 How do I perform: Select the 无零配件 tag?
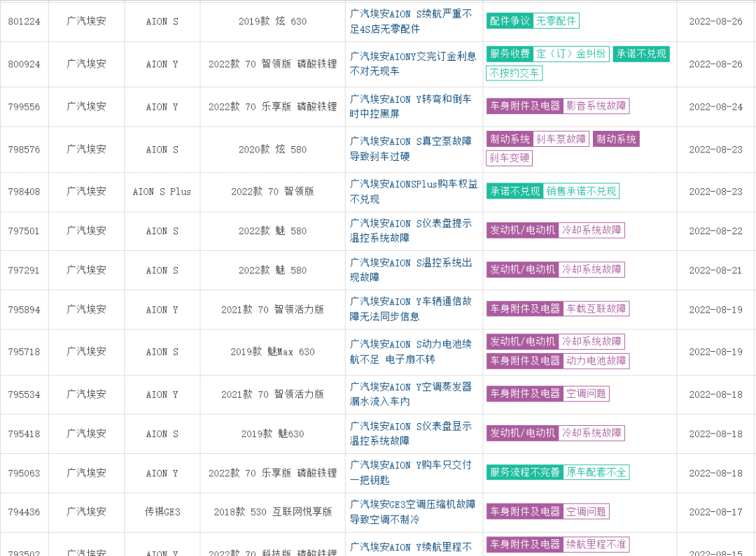556,21
